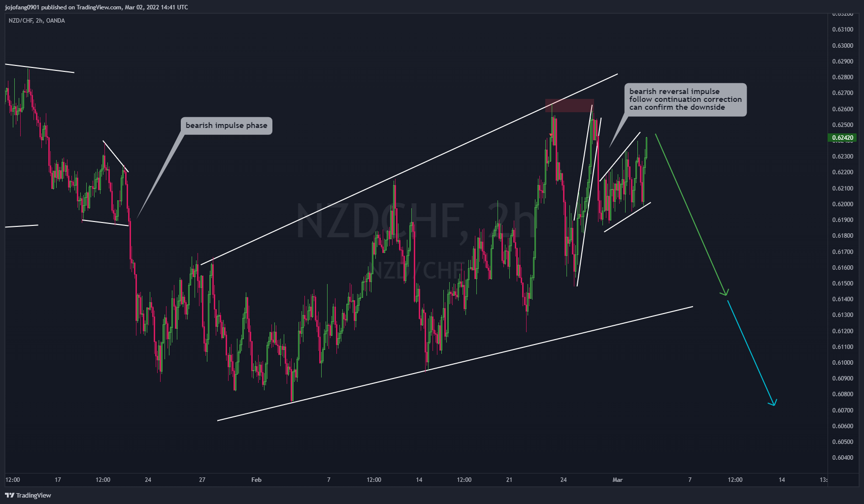Viewport: 864px width, 504px height.
Task: Click the green current price label 0.62420
Action: click(842, 138)
